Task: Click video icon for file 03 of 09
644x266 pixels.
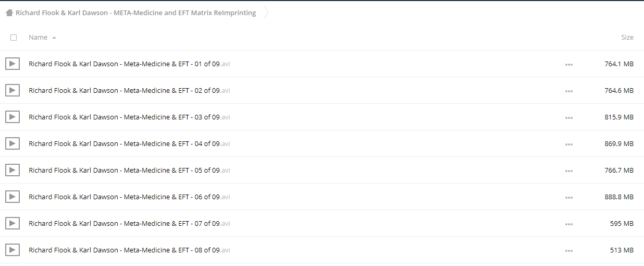Action: click(x=13, y=117)
